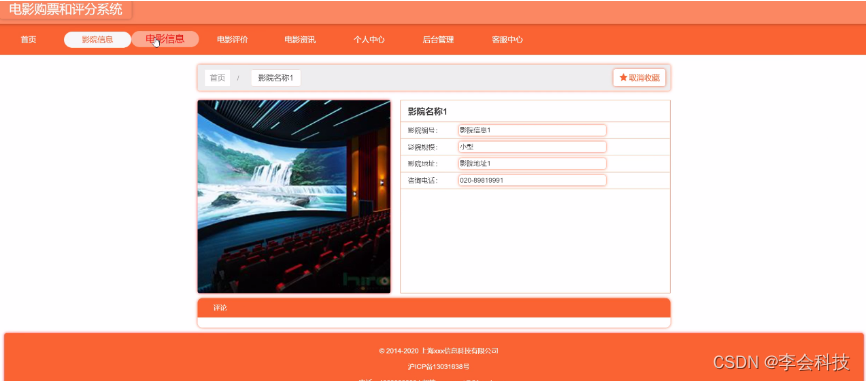Image resolution: width=866 pixels, height=381 pixels.
Task: Click the 影院信息1 input field
Action: [532, 130]
